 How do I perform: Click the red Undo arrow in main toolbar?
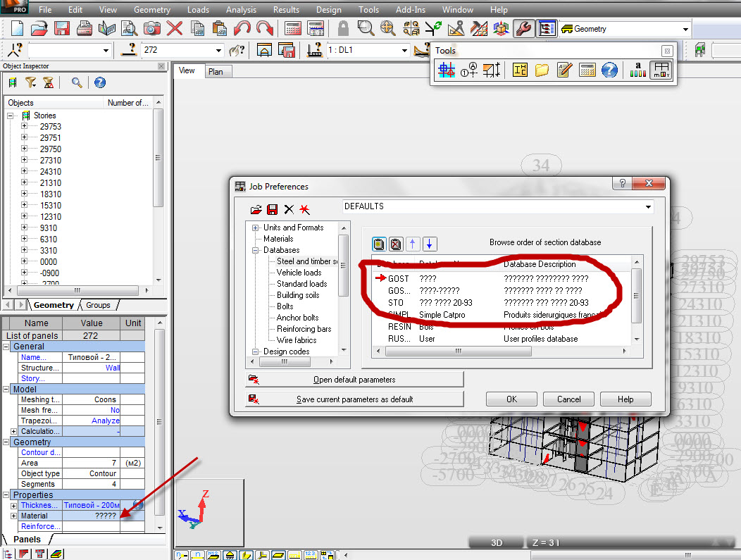click(x=242, y=29)
